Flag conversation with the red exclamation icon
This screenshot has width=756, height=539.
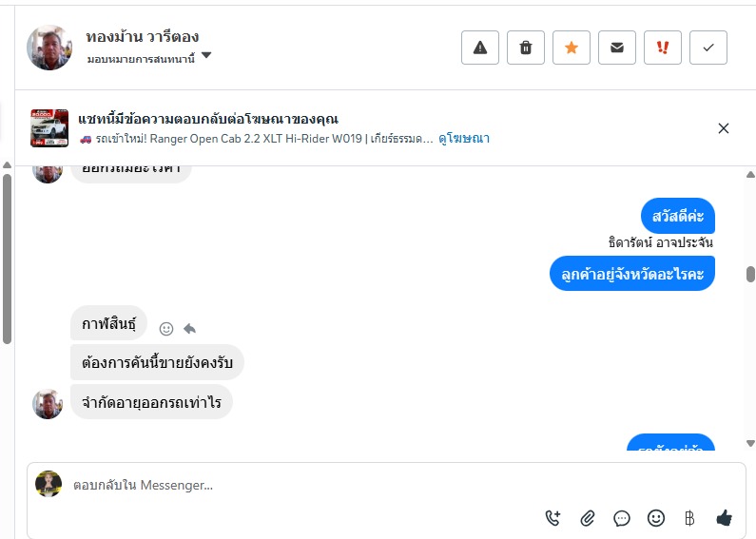pos(663,48)
